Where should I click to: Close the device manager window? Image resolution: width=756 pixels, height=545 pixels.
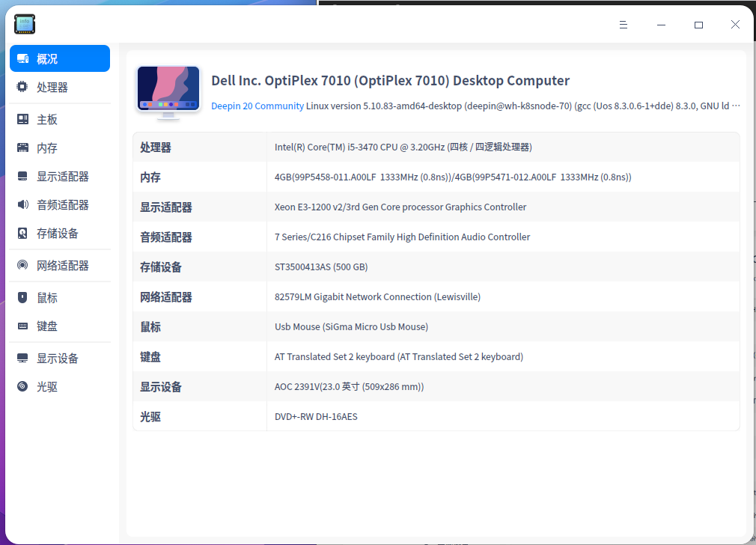(735, 25)
